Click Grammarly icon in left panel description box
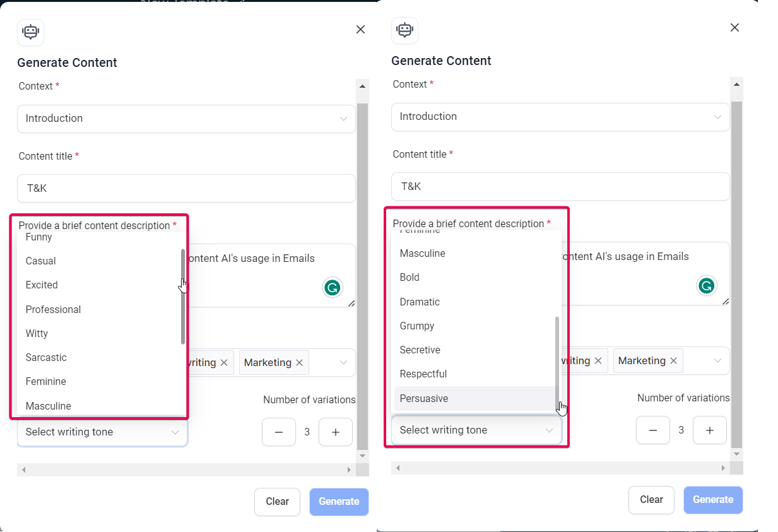 coord(333,288)
